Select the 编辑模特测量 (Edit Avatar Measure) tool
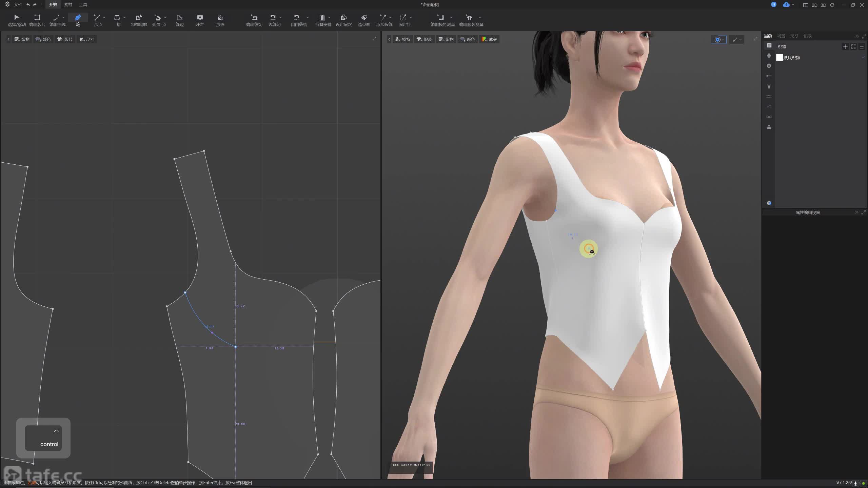 [442, 20]
